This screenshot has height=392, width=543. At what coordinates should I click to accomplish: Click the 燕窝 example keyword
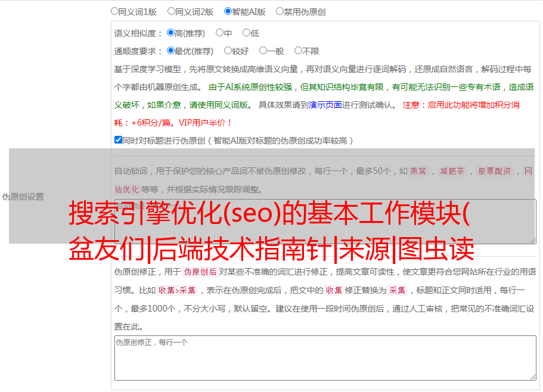[418, 171]
